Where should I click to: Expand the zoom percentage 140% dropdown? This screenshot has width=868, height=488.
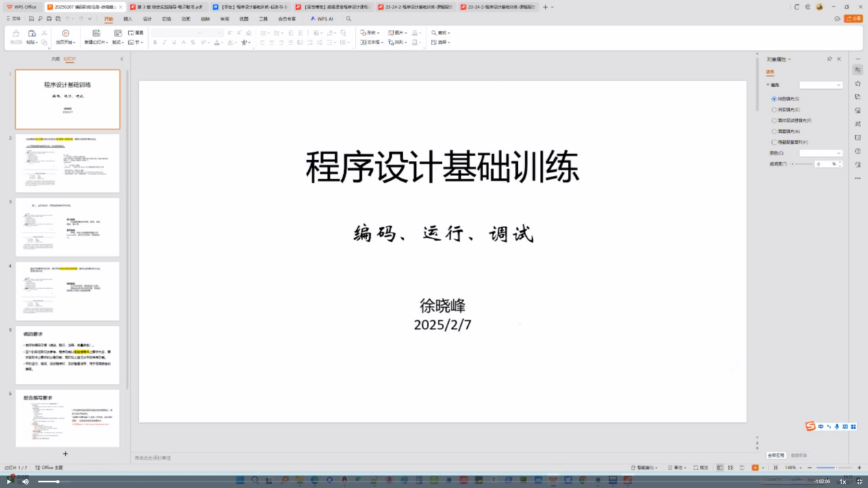pos(800,468)
